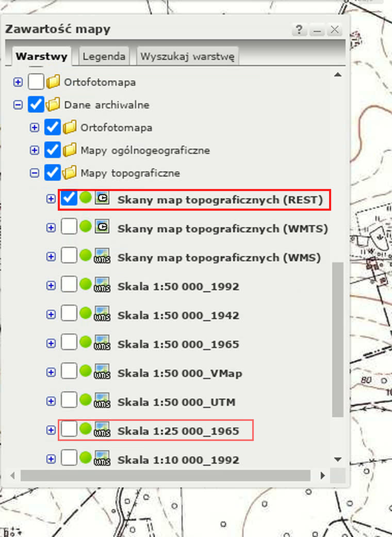
Task: Uncheck the Mapy topograficzne checkbox
Action: (x=52, y=172)
